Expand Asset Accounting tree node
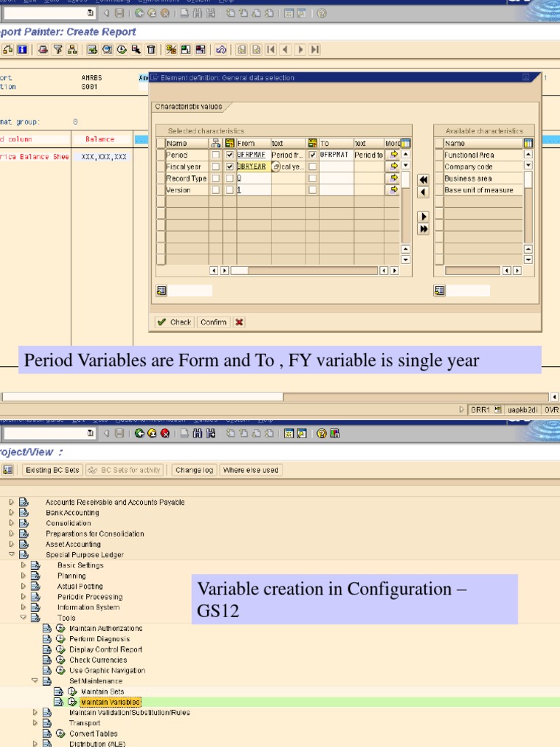The height and width of the screenshot is (747, 560). pos(12,543)
